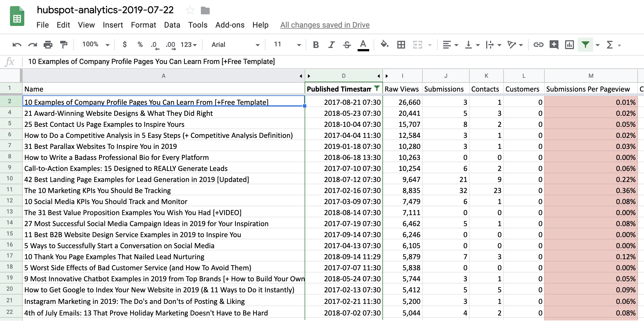
Task: Toggle bold formatting
Action: [x=316, y=45]
